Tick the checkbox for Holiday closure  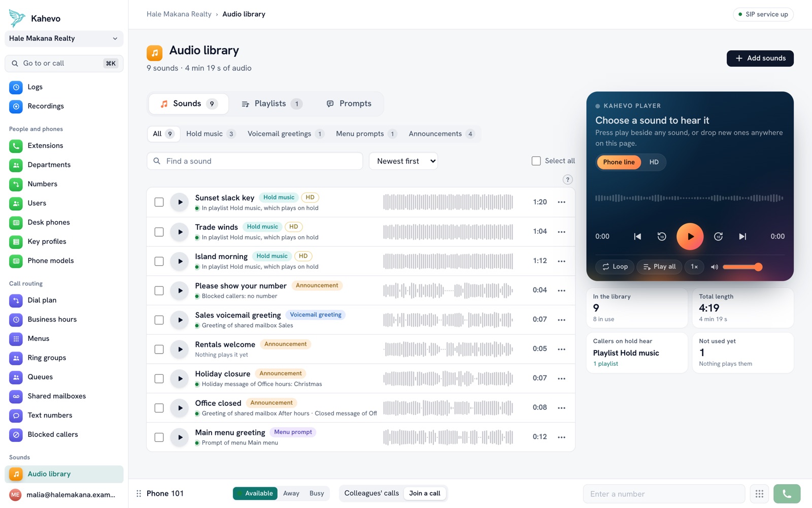pos(159,378)
